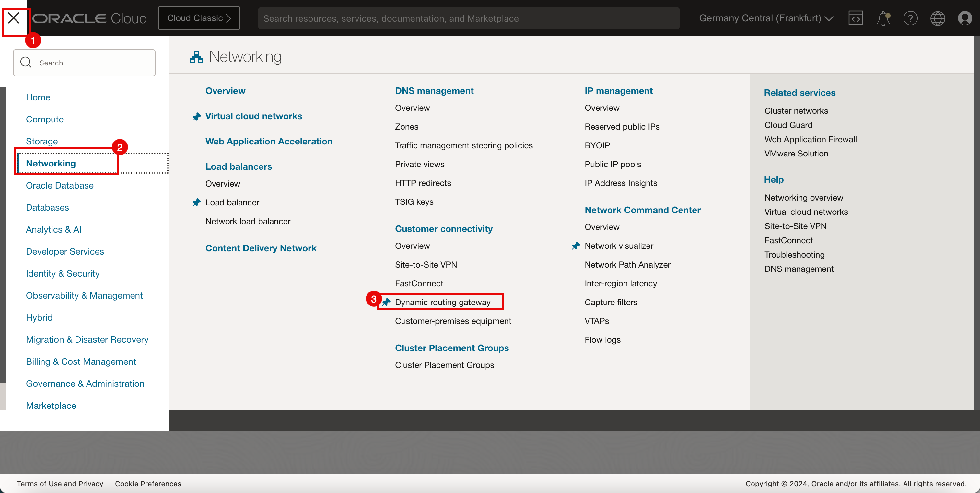The width and height of the screenshot is (980, 493).
Task: Open Cookie Preferences footer link
Action: (148, 483)
